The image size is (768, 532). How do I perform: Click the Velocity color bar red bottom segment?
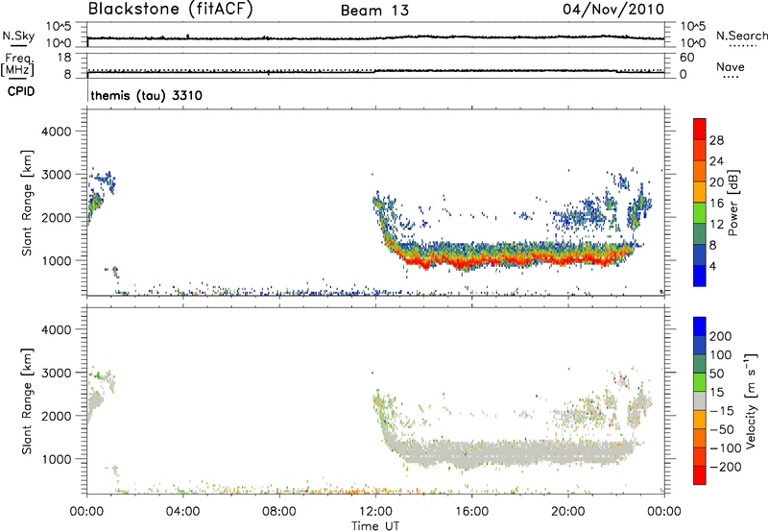(x=700, y=475)
